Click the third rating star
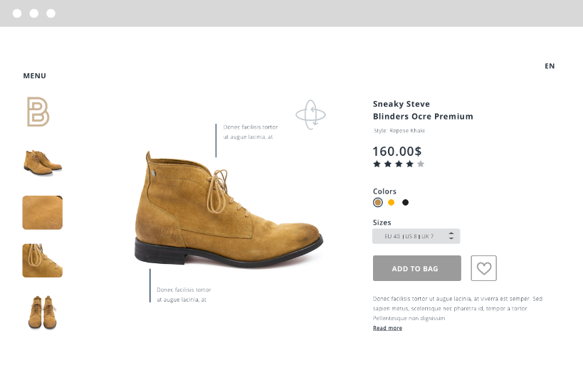The image size is (583, 392). click(399, 164)
